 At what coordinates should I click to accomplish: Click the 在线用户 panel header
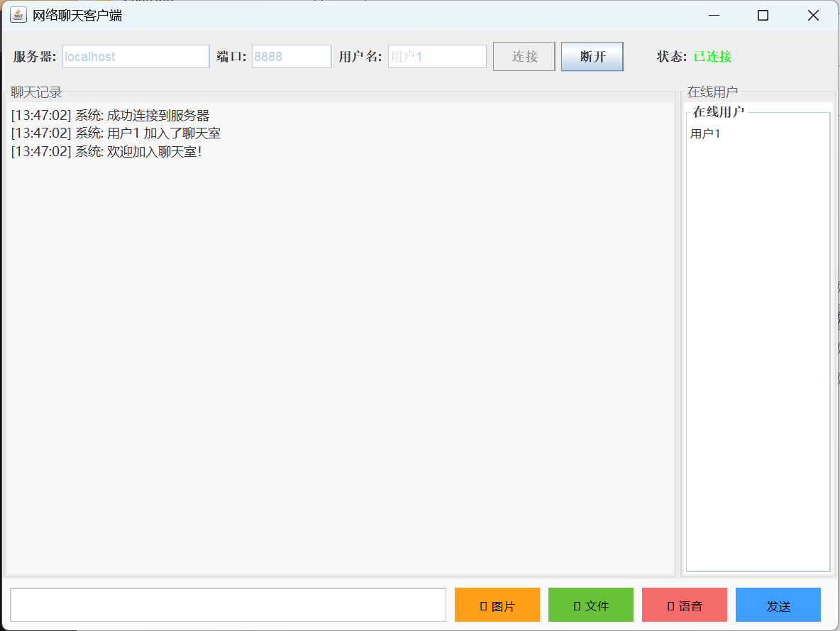click(712, 92)
